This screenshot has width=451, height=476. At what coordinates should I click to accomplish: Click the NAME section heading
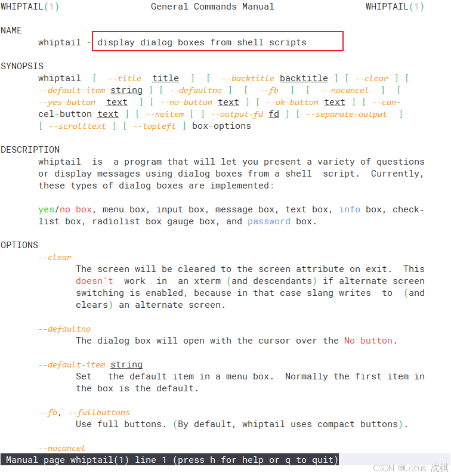[11, 30]
